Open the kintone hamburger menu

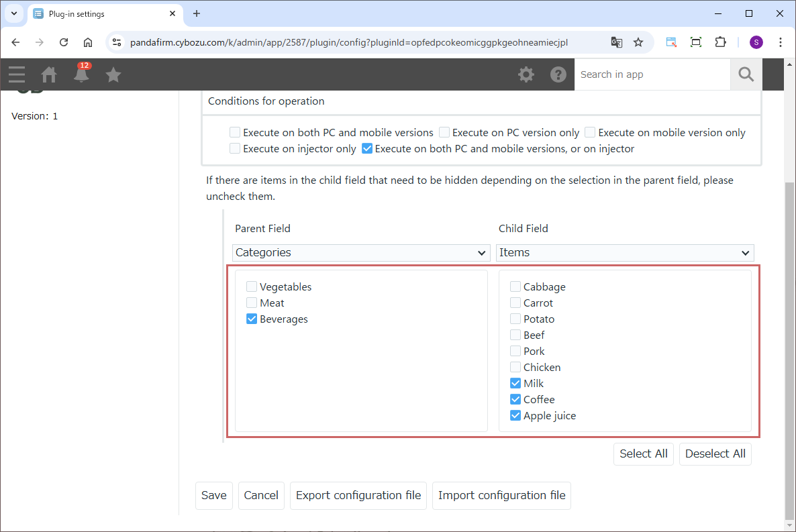click(17, 74)
